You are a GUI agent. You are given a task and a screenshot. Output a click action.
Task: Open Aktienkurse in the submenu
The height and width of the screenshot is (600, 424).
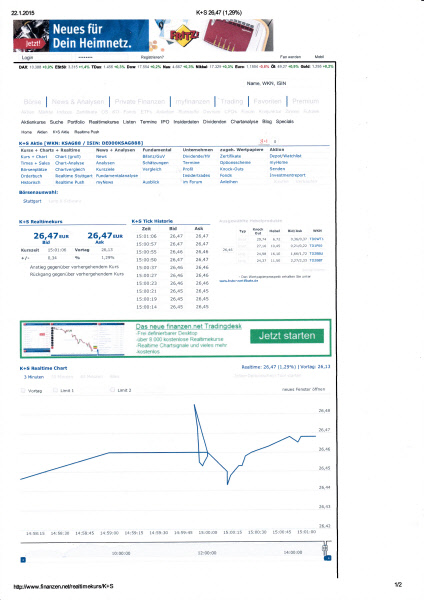tap(33, 122)
